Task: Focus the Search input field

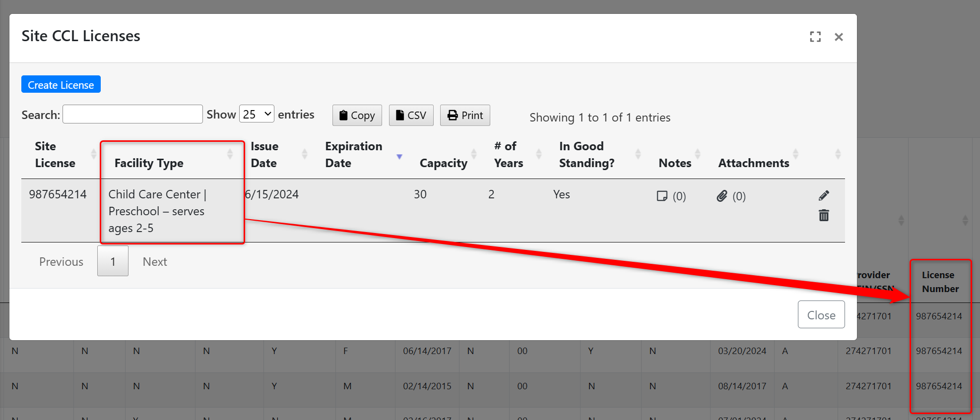Action: point(132,114)
